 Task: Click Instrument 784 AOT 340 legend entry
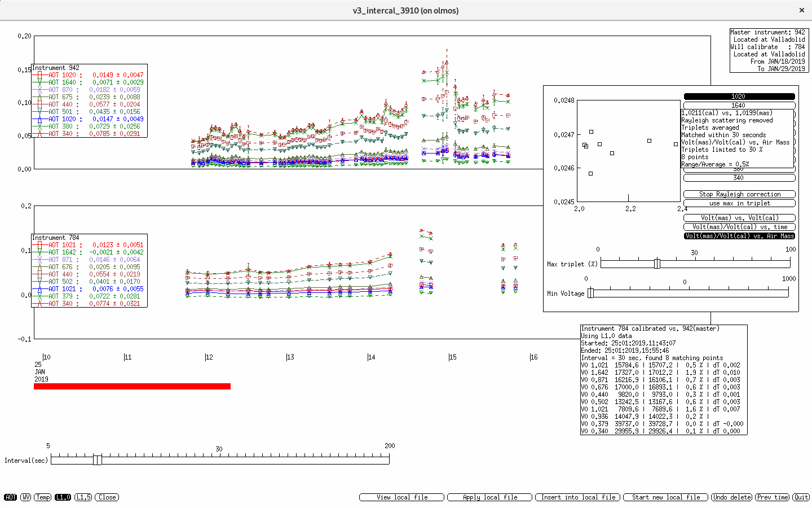[89, 304]
